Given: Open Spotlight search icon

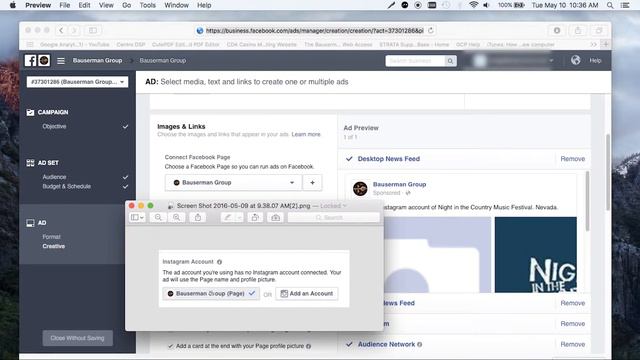Looking at the screenshot, I should coord(610,5).
